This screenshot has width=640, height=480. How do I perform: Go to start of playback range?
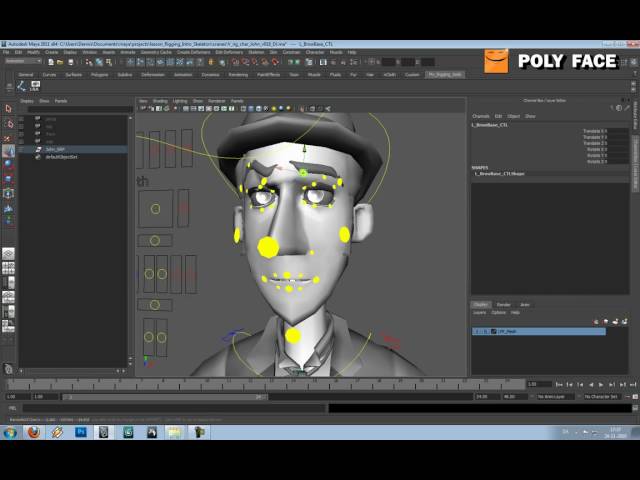tap(559, 384)
